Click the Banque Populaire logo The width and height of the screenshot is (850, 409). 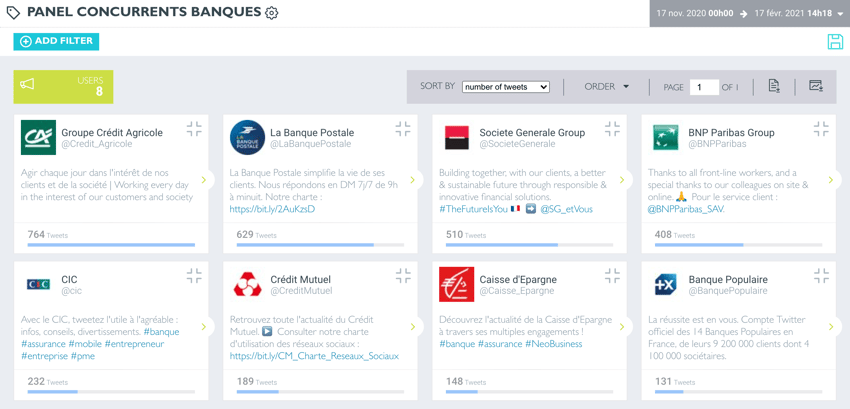[666, 284]
